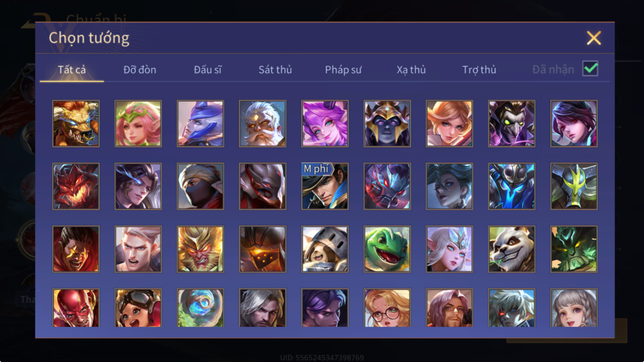Viewport: 644px width, 362px height.
Task: Pick the green frog hero portrait
Action: tap(387, 249)
